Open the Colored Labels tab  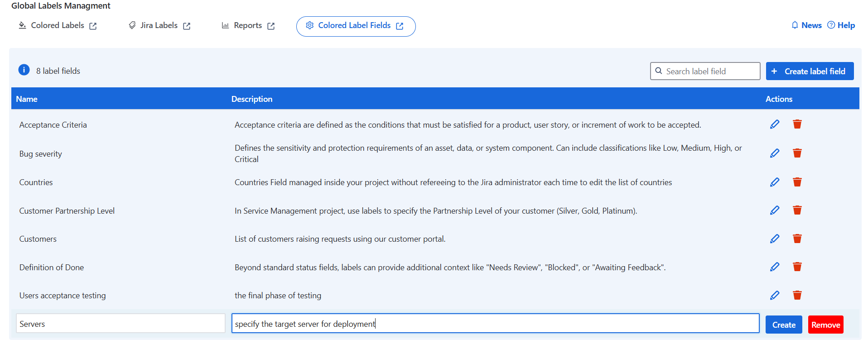click(58, 26)
